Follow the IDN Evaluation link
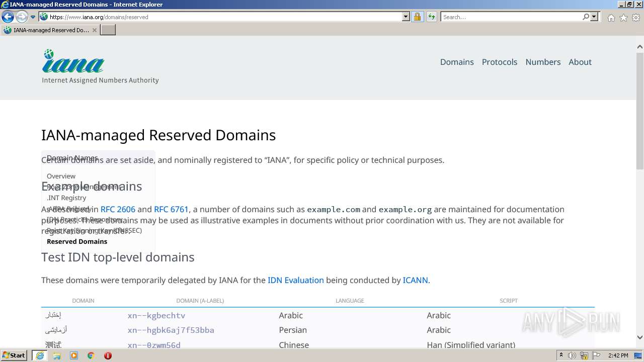This screenshot has height=362, width=644. (x=296, y=280)
